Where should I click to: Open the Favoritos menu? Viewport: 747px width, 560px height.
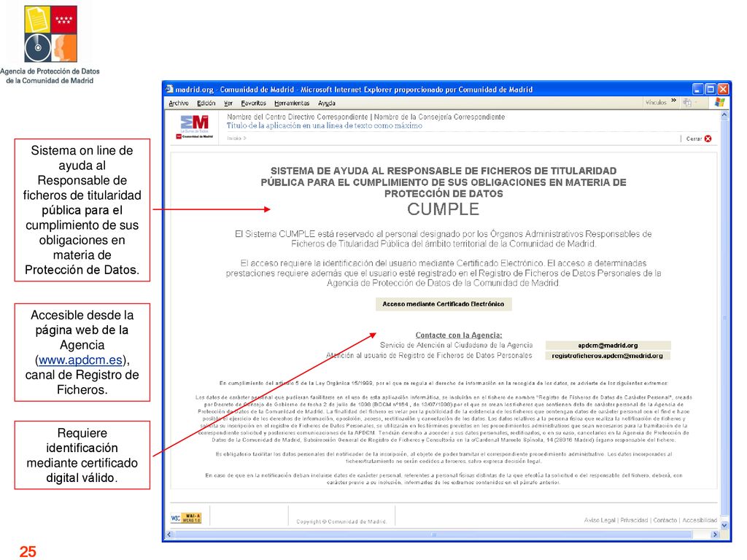pyautogui.click(x=253, y=104)
